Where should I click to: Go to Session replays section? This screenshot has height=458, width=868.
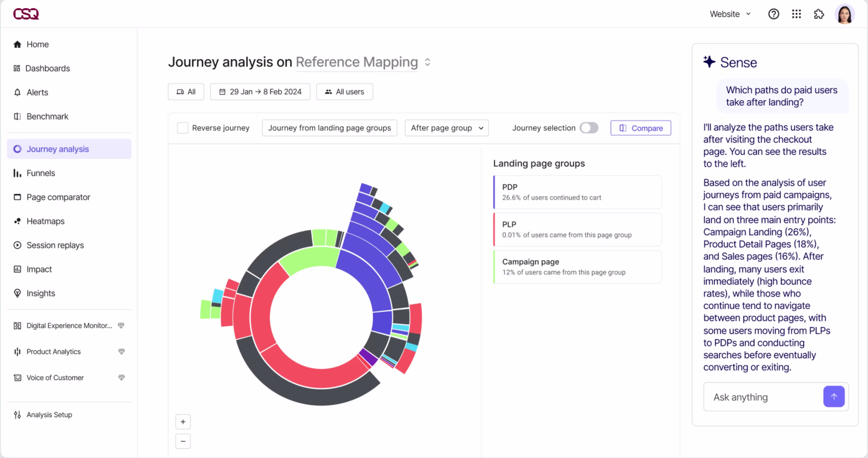tap(55, 245)
